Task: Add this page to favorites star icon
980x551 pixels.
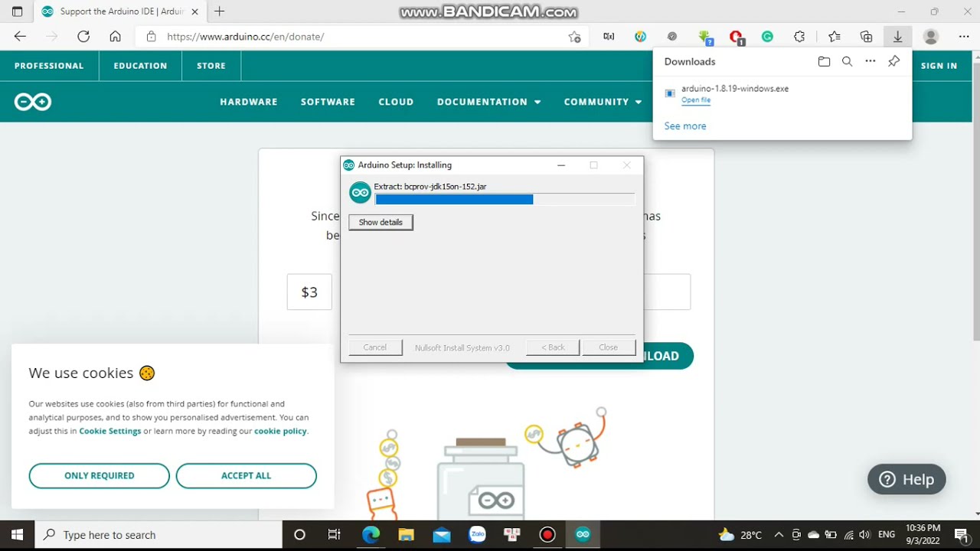Action: tap(574, 37)
